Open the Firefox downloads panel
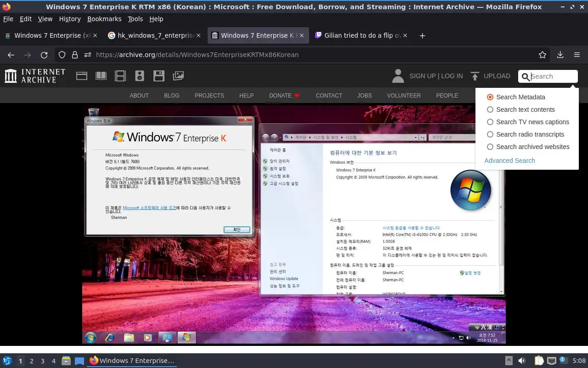 [560, 55]
